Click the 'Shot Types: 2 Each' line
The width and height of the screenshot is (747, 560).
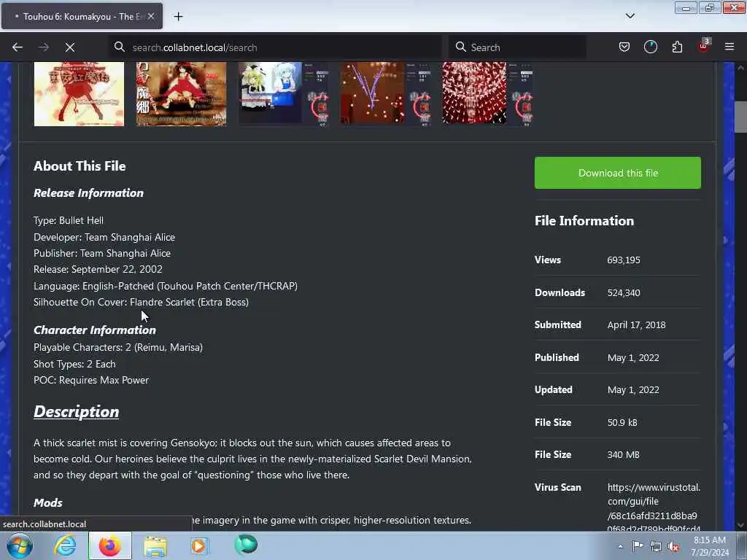point(74,364)
